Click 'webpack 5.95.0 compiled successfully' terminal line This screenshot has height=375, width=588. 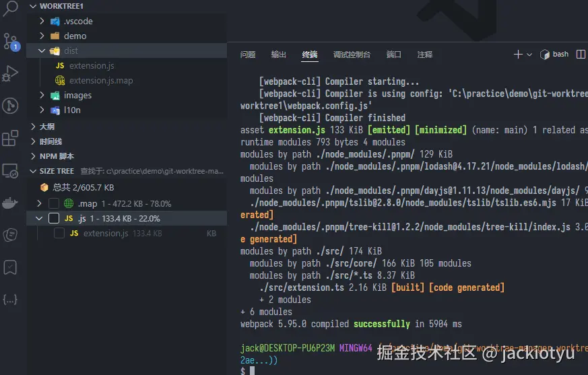point(351,324)
